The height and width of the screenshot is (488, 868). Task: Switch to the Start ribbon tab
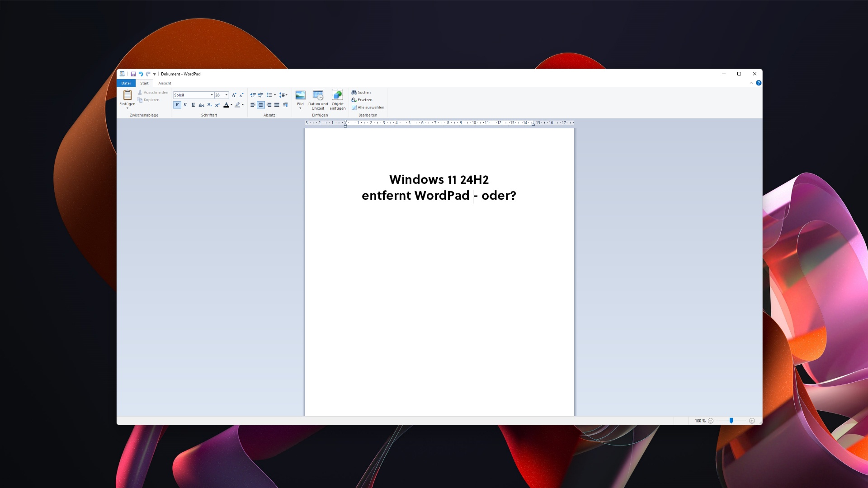(x=144, y=83)
